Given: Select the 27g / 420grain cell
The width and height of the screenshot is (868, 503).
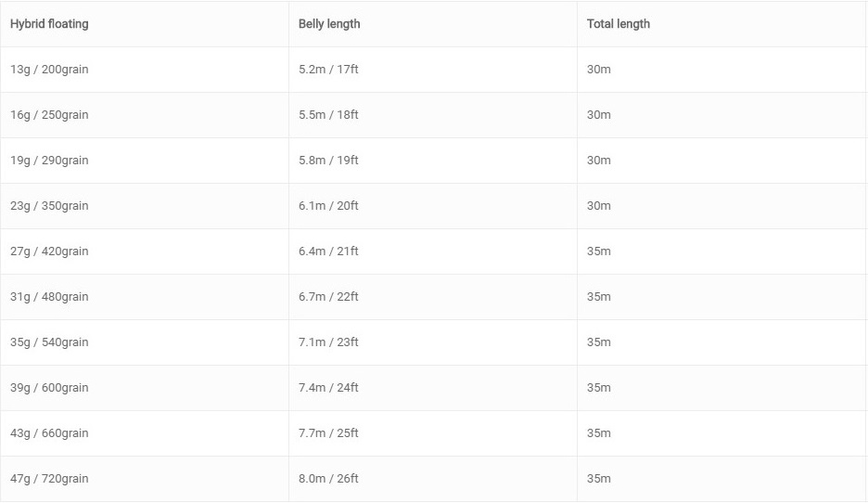Looking at the screenshot, I should pyautogui.click(x=145, y=251).
